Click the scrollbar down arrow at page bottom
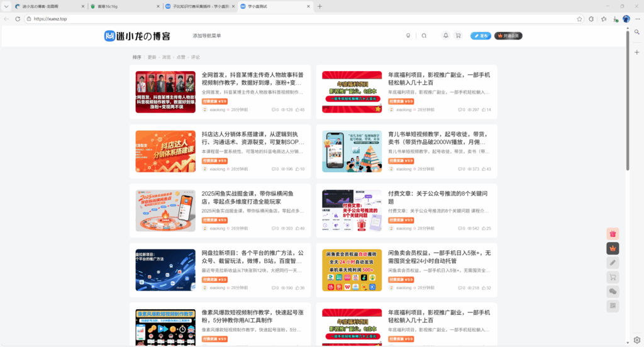The height and width of the screenshot is (347, 644). (628, 343)
